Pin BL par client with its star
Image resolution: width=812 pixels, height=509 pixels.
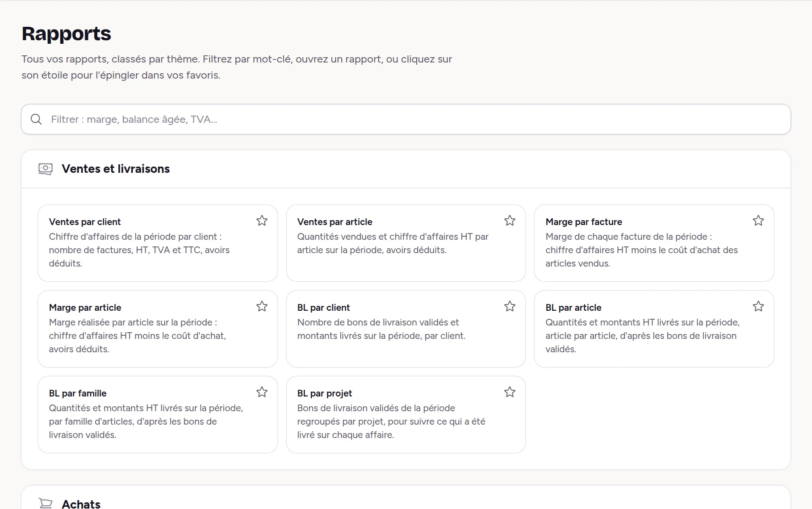tap(510, 306)
